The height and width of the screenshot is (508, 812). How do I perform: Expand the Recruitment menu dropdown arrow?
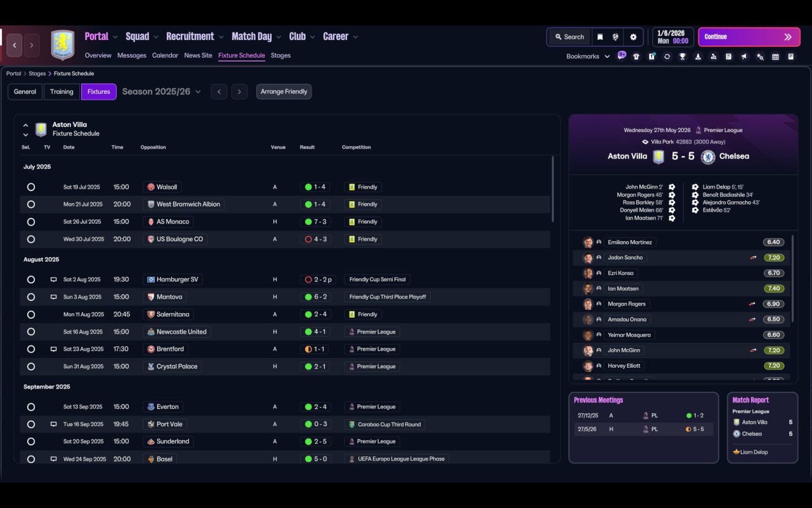coord(221,37)
